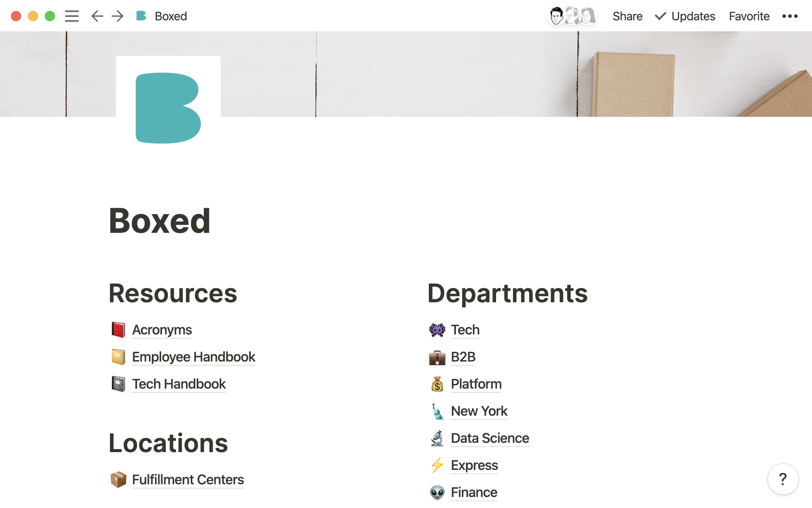812x508 pixels.
Task: Click the Boxed breadcrumb title
Action: tap(170, 16)
